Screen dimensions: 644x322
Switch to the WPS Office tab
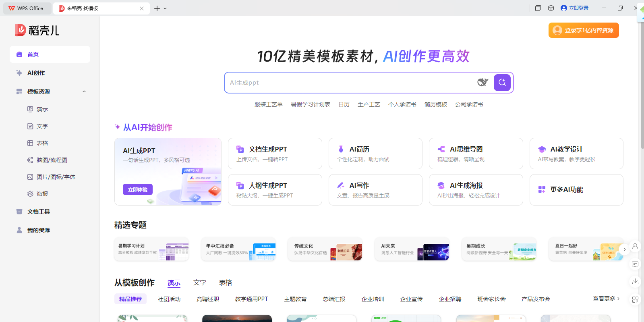pyautogui.click(x=27, y=8)
